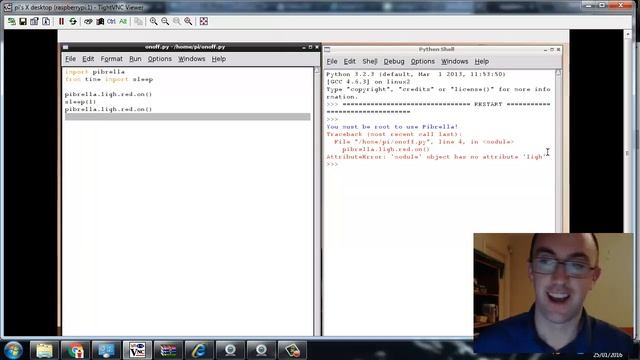
Task: Pause the VNC session
Action: point(61,21)
